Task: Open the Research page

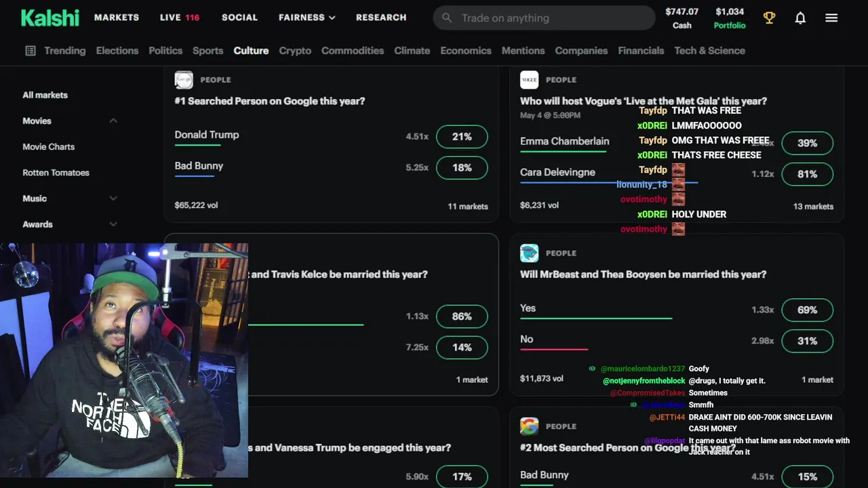Action: point(381,18)
